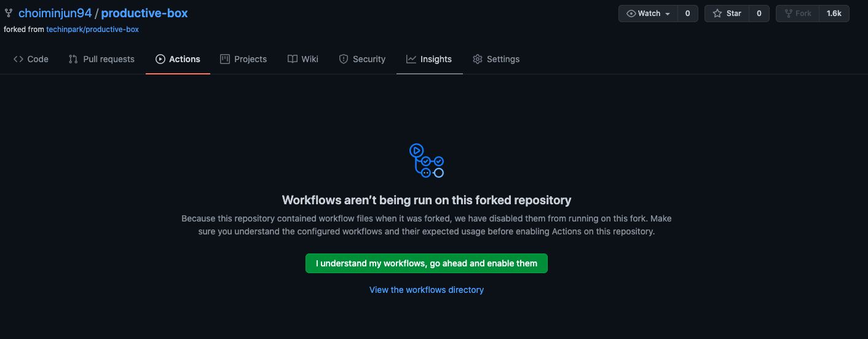Viewport: 868px width, 339px height.
Task: Open the Code tab
Action: coord(31,59)
